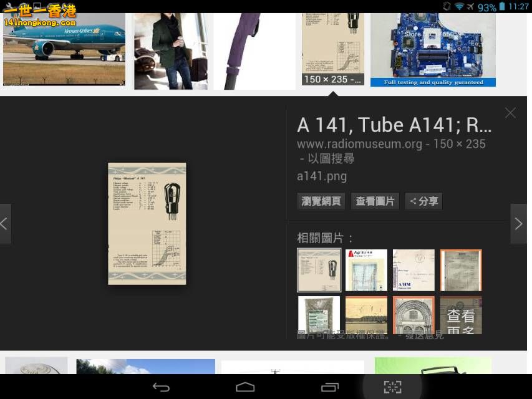Open the www.radiomuseum.org source link
532x399 pixels.
(x=359, y=144)
